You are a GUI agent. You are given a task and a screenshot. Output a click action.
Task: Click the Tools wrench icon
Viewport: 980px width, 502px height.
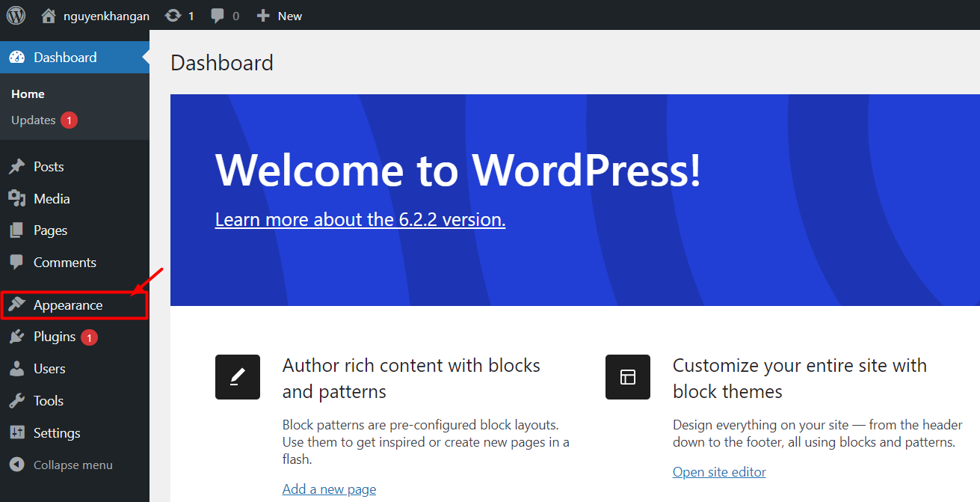(16, 401)
